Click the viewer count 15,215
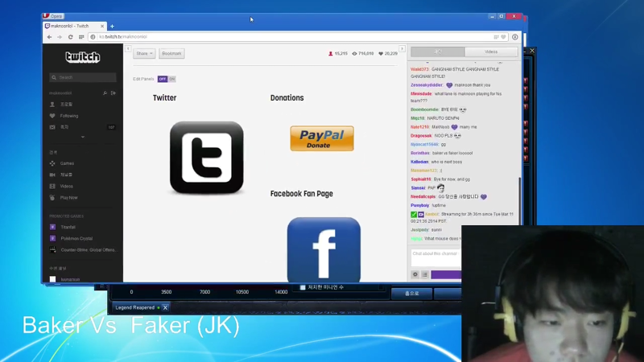Viewport: 644px width, 362px height. pyautogui.click(x=338, y=54)
